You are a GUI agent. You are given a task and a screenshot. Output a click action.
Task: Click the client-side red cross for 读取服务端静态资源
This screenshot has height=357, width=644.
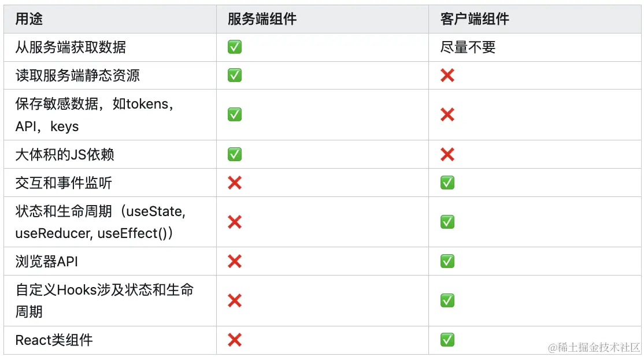coord(447,75)
